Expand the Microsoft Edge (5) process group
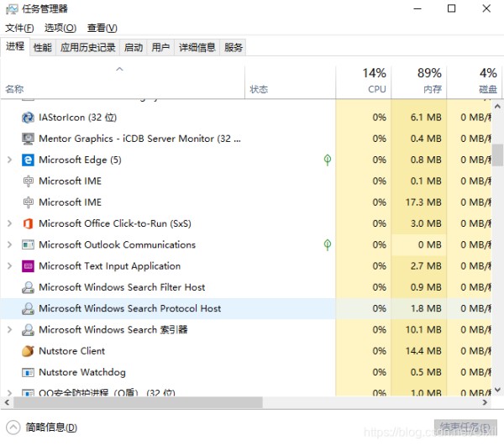The image size is (504, 446). click(9, 160)
